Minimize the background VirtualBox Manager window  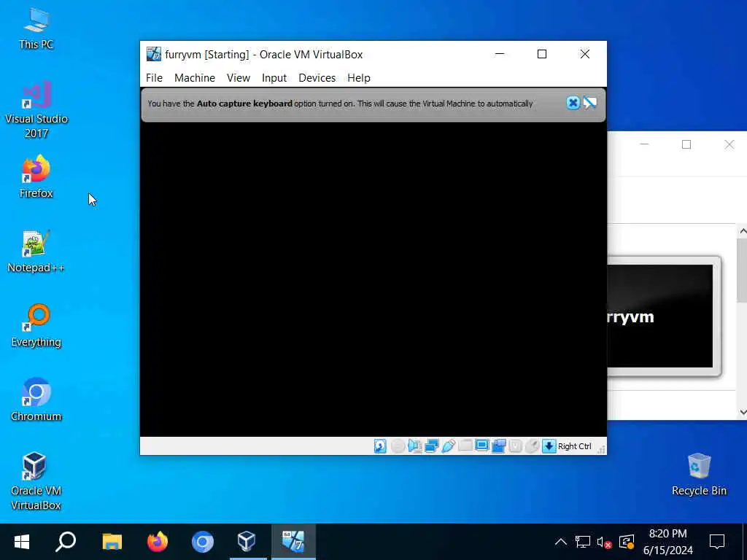click(x=644, y=144)
